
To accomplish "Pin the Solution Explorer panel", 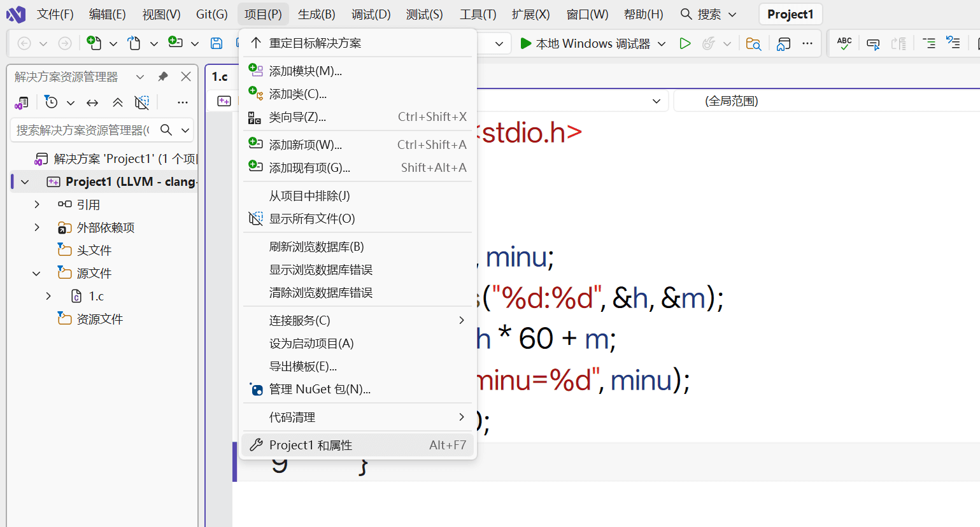I will click(163, 76).
